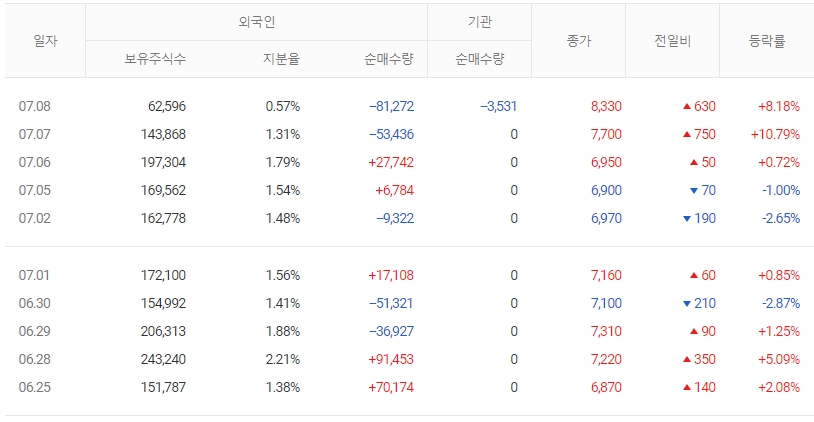Click foreign net volume +70,174
This screenshot has width=814, height=422.
pos(391,387)
